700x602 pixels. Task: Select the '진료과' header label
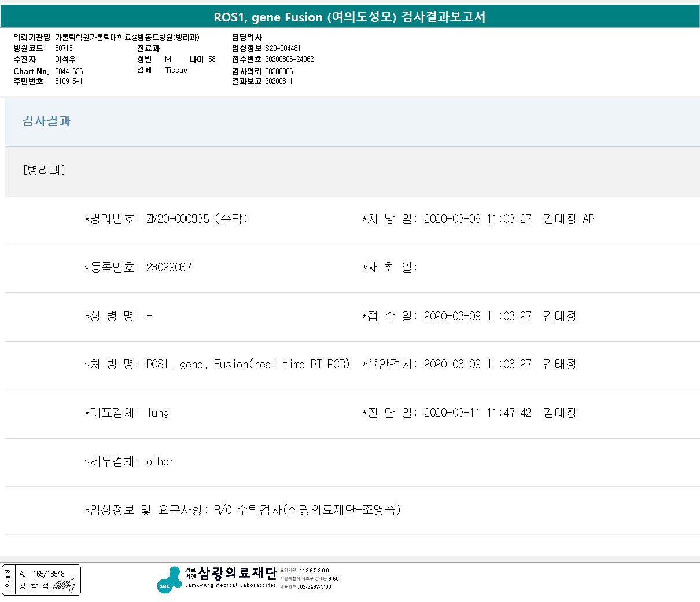(148, 49)
